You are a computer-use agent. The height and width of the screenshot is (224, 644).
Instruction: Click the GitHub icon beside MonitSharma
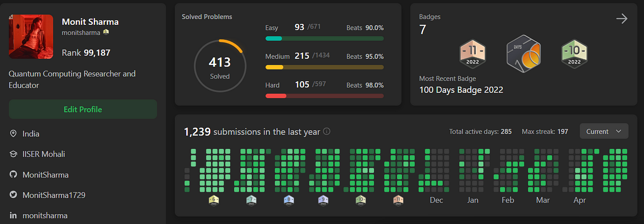point(13,174)
